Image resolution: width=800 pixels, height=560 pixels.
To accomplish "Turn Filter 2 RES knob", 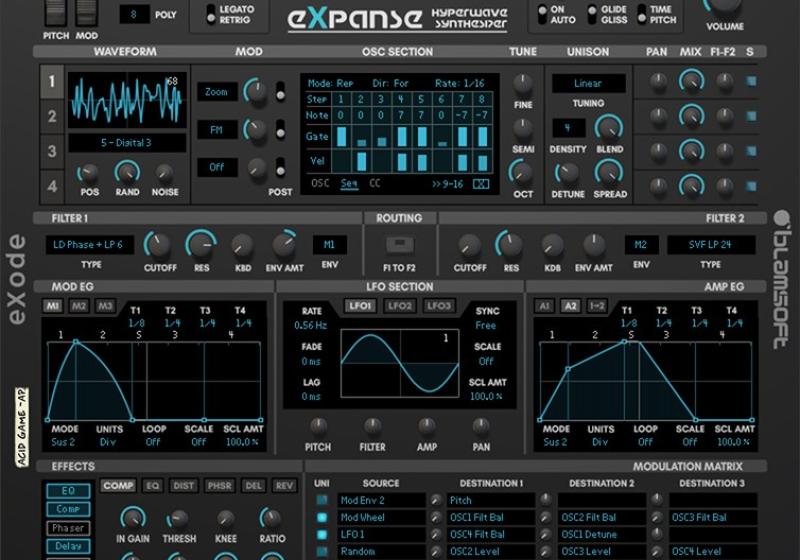I will coord(509,245).
